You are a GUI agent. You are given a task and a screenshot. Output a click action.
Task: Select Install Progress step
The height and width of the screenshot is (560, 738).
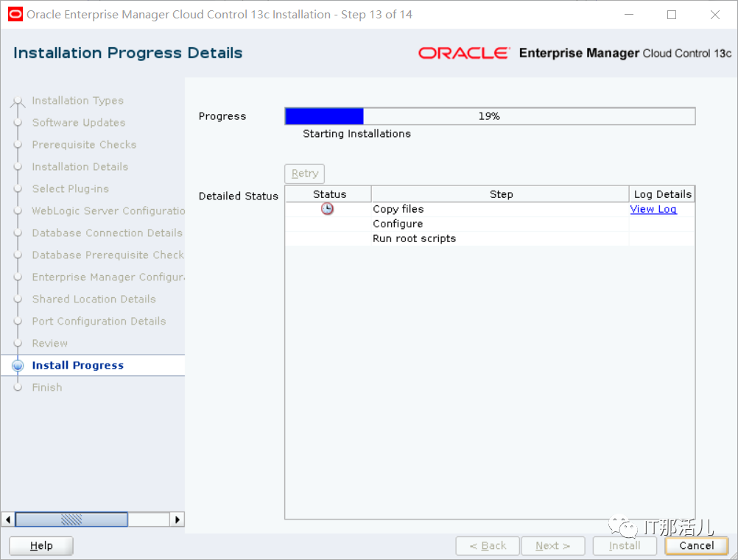(x=77, y=365)
